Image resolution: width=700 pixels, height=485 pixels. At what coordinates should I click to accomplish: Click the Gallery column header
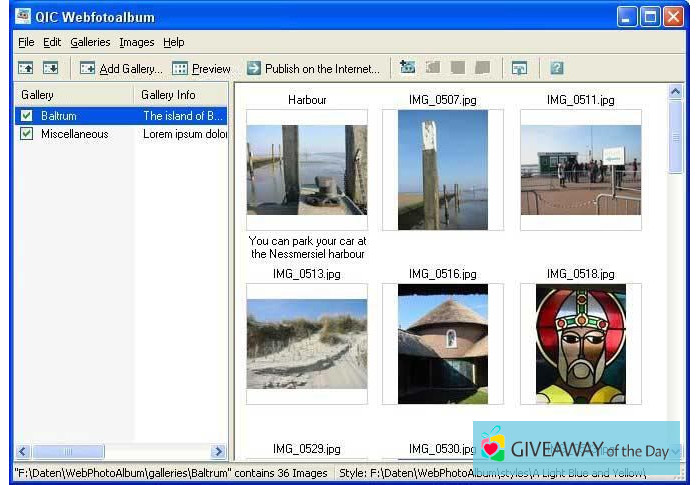(72, 95)
